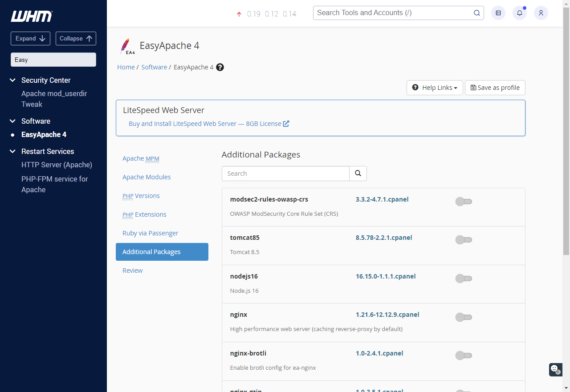The width and height of the screenshot is (570, 392).
Task: Turn on the nginx-brotli toggle
Action: click(x=464, y=356)
